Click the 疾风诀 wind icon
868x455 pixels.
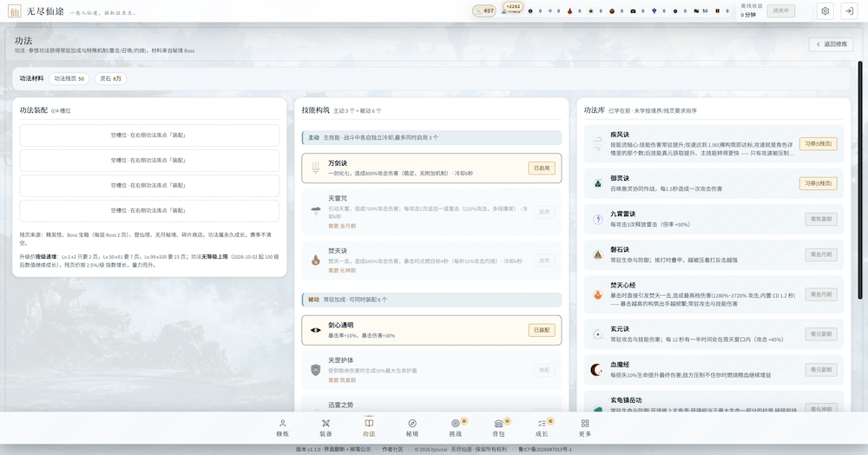pyautogui.click(x=598, y=144)
